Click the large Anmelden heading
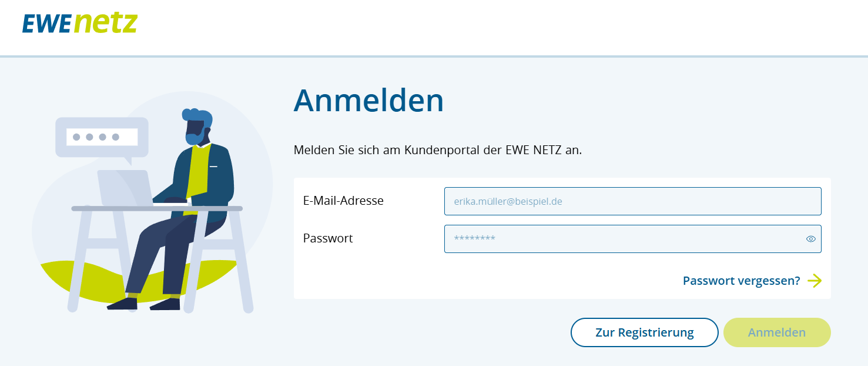Image resolution: width=868 pixels, height=366 pixels. click(x=368, y=100)
